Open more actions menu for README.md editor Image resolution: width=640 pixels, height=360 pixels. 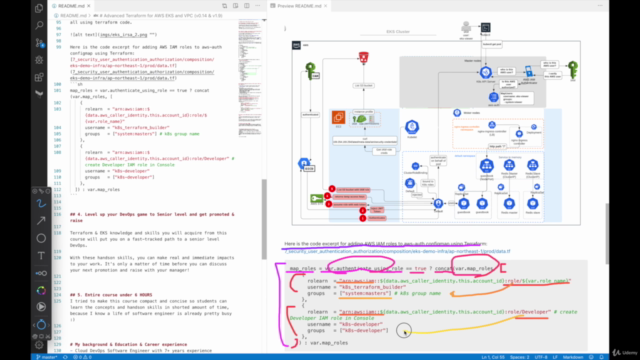[258, 6]
